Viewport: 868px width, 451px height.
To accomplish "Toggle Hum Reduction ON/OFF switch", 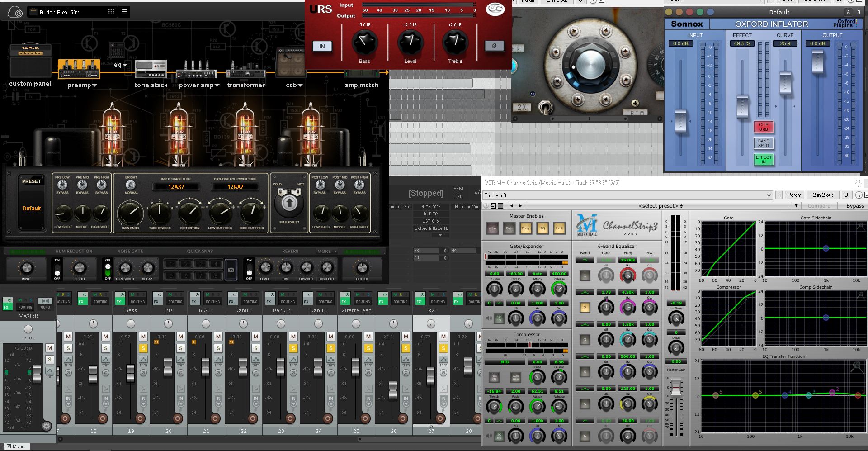I will pyautogui.click(x=57, y=269).
